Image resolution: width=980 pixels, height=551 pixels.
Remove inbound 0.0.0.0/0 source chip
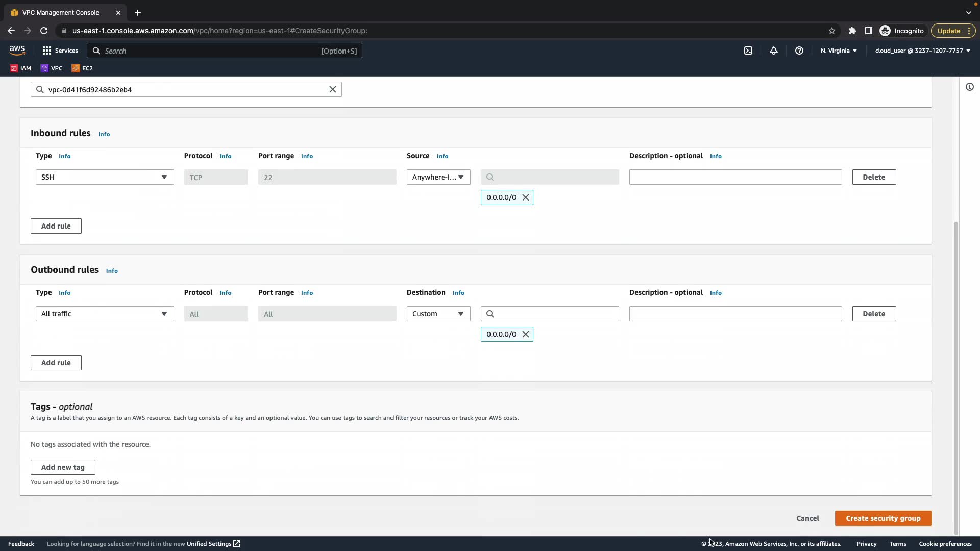click(526, 197)
